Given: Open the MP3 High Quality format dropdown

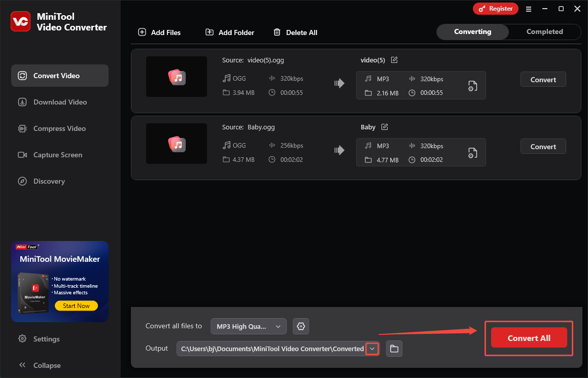Looking at the screenshot, I should point(249,326).
